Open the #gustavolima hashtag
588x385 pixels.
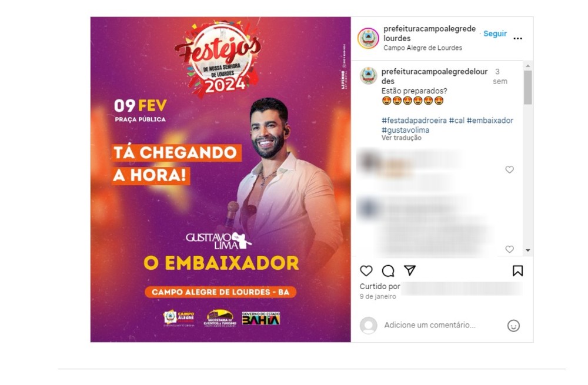point(405,130)
